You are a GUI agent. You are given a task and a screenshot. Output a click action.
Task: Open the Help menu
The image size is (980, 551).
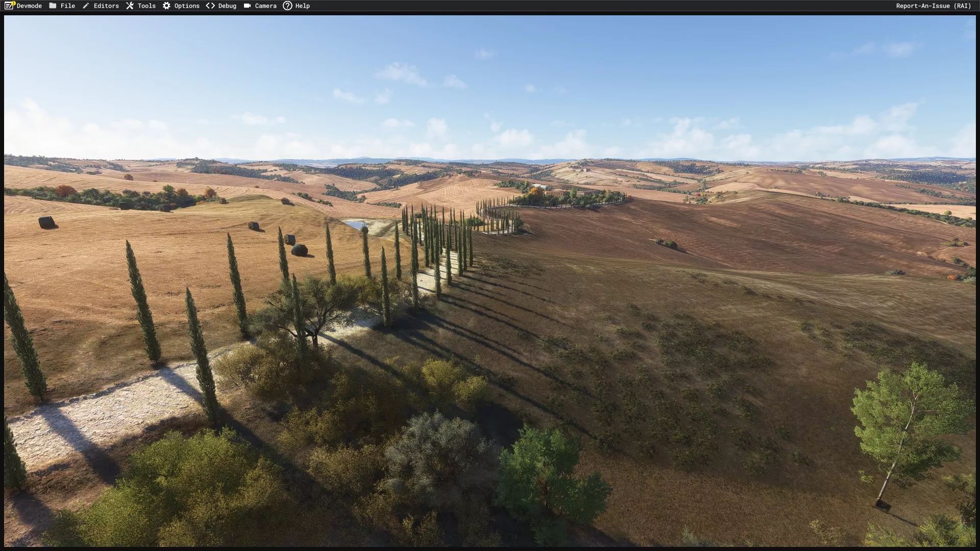pyautogui.click(x=302, y=6)
